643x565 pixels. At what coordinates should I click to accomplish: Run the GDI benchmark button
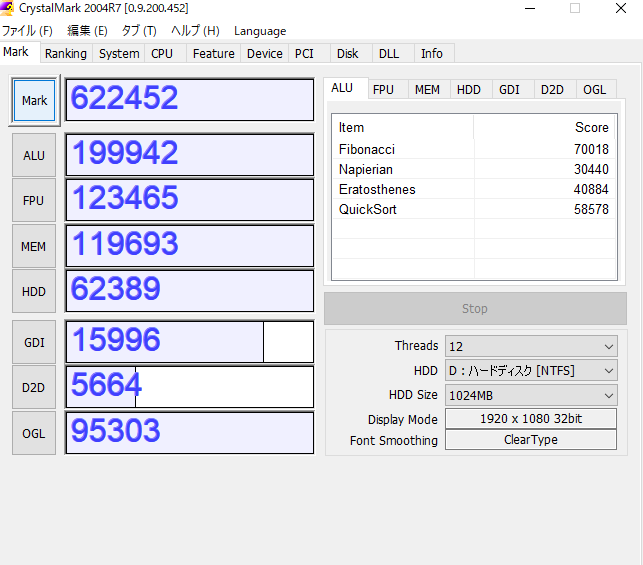point(34,342)
